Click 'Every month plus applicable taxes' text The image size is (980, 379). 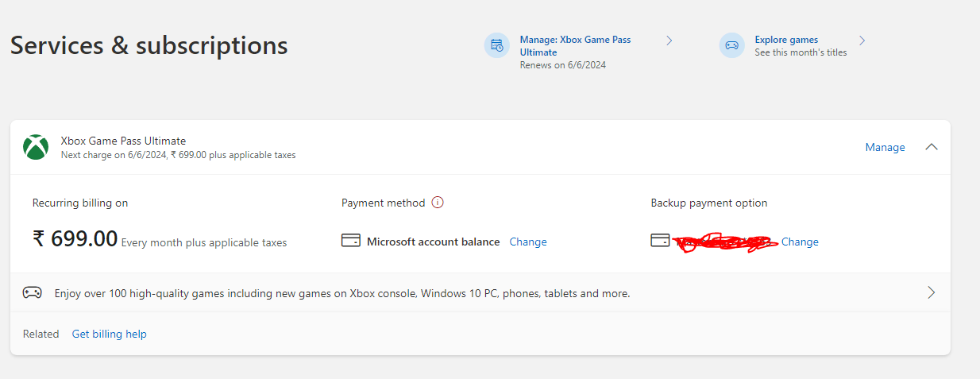[204, 242]
